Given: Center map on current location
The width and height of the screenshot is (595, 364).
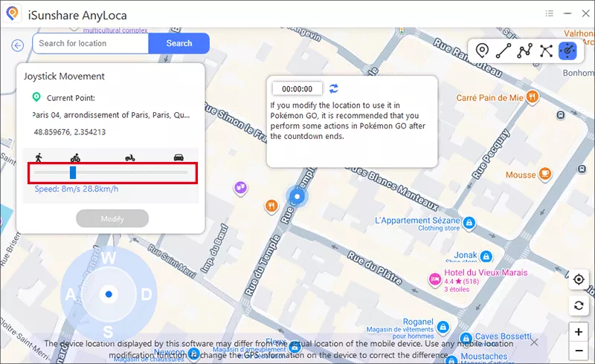Looking at the screenshot, I should pos(579,280).
